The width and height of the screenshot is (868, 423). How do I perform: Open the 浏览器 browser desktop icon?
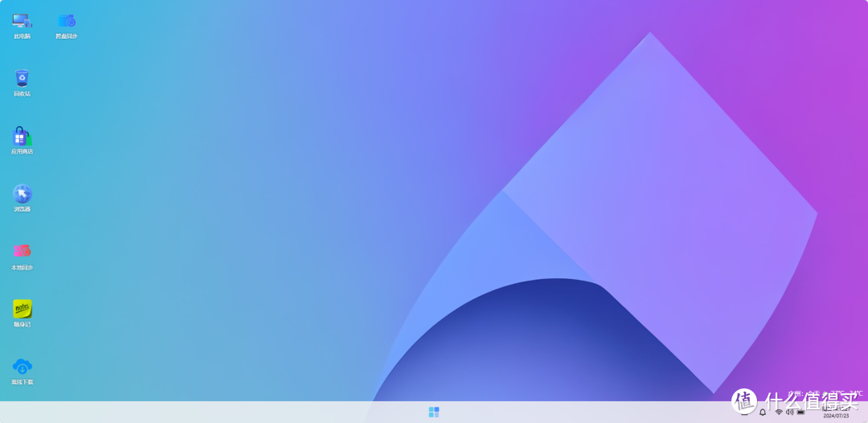point(22,194)
